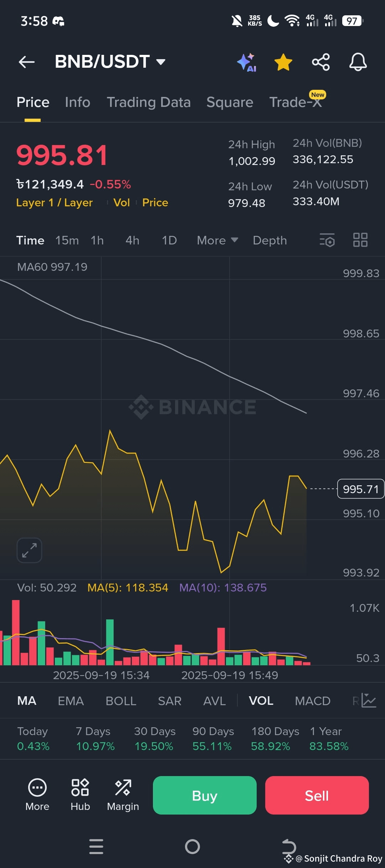Image resolution: width=385 pixels, height=868 pixels.
Task: Enable the MACD indicator
Action: point(313,701)
